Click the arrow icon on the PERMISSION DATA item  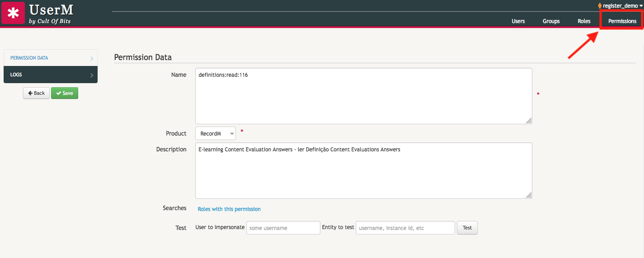click(x=92, y=58)
